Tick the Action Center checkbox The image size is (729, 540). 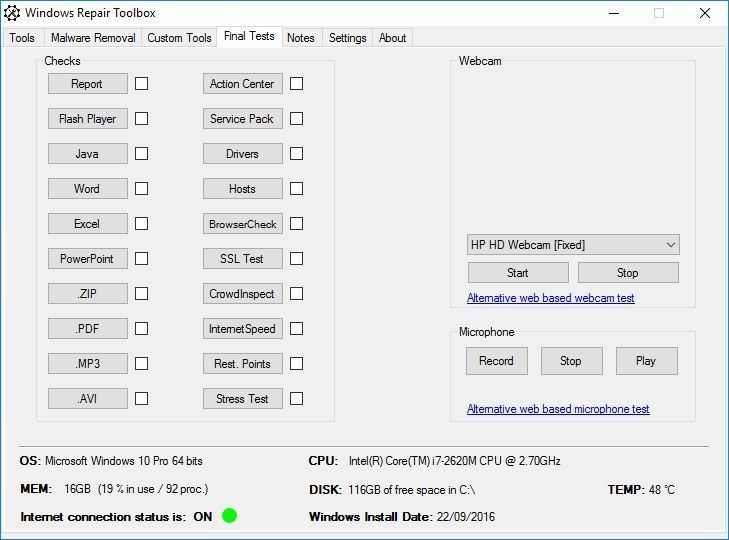(296, 84)
